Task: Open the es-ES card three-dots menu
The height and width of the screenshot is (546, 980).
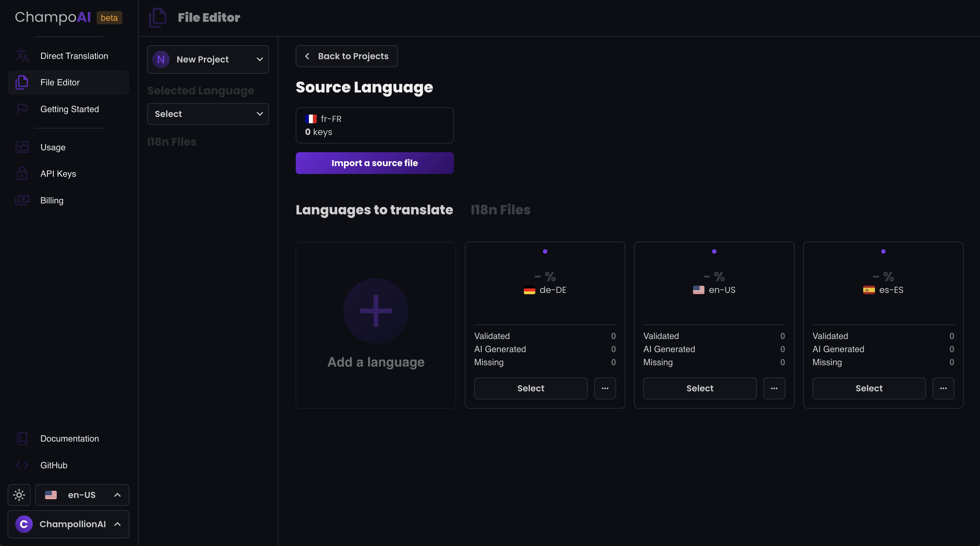Action: point(943,388)
